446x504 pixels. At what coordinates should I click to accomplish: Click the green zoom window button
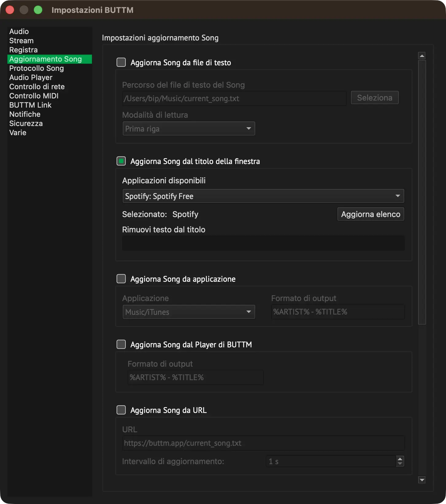point(38,10)
